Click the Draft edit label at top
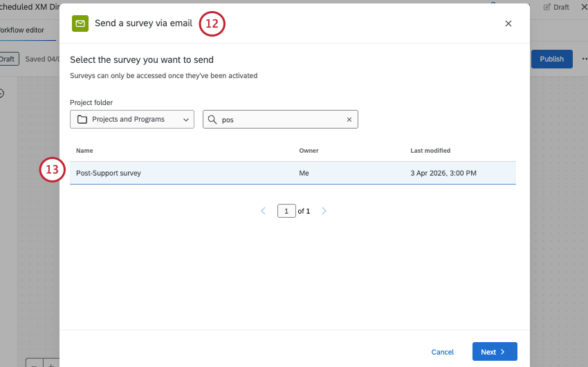The width and height of the screenshot is (588, 367). 556,7
